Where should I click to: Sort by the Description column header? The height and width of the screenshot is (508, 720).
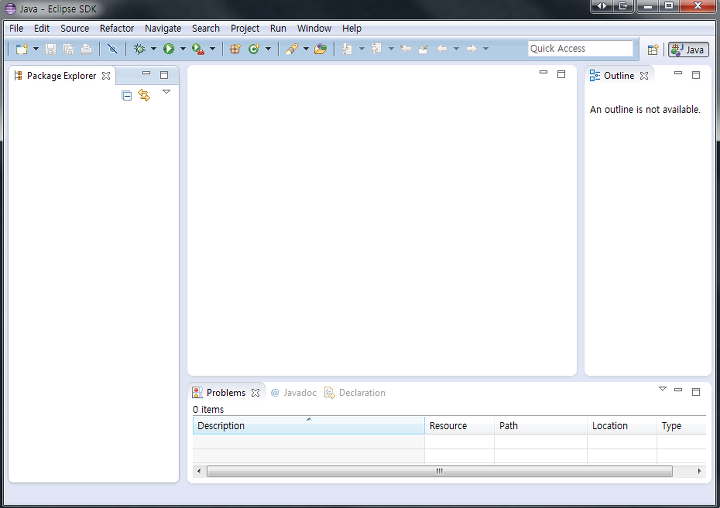[309, 426]
